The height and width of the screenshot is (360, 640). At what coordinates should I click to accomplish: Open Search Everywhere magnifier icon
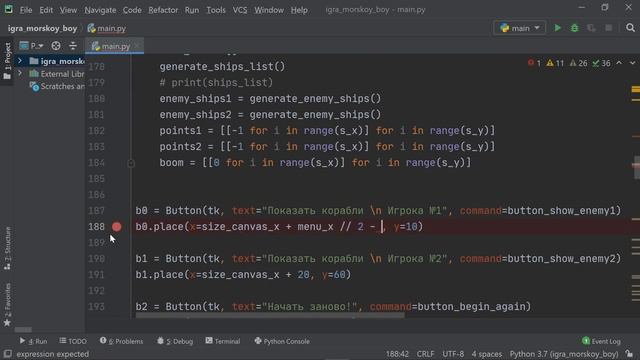(x=630, y=28)
